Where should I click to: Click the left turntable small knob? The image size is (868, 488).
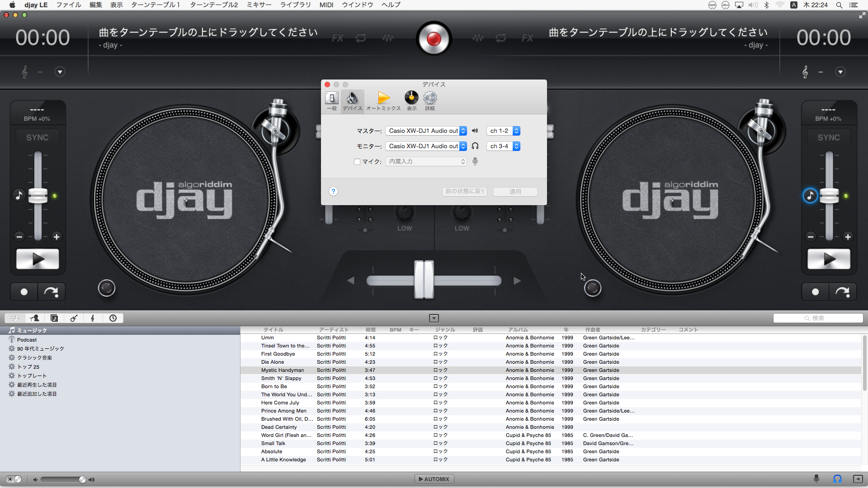(107, 288)
